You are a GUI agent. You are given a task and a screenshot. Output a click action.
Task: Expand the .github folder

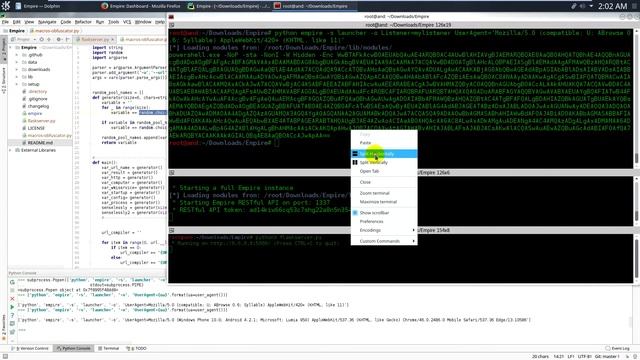click(x=17, y=55)
